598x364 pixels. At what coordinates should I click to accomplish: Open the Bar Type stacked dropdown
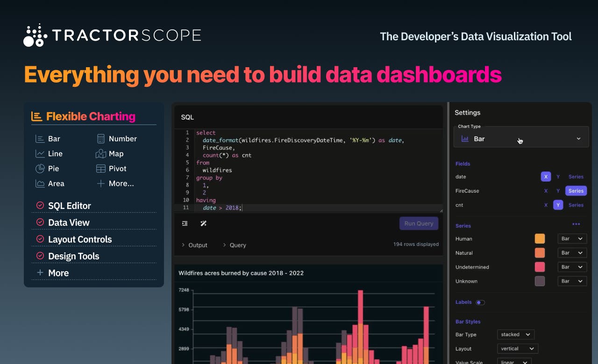[516, 335]
